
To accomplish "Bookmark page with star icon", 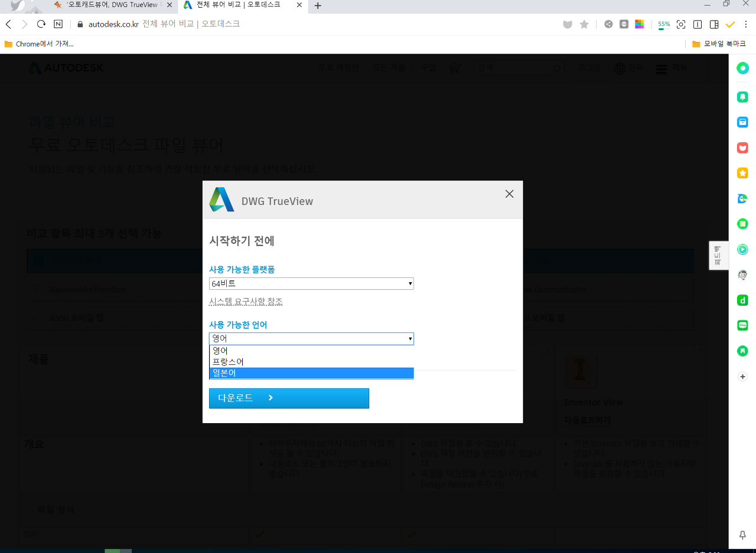I will tap(584, 24).
